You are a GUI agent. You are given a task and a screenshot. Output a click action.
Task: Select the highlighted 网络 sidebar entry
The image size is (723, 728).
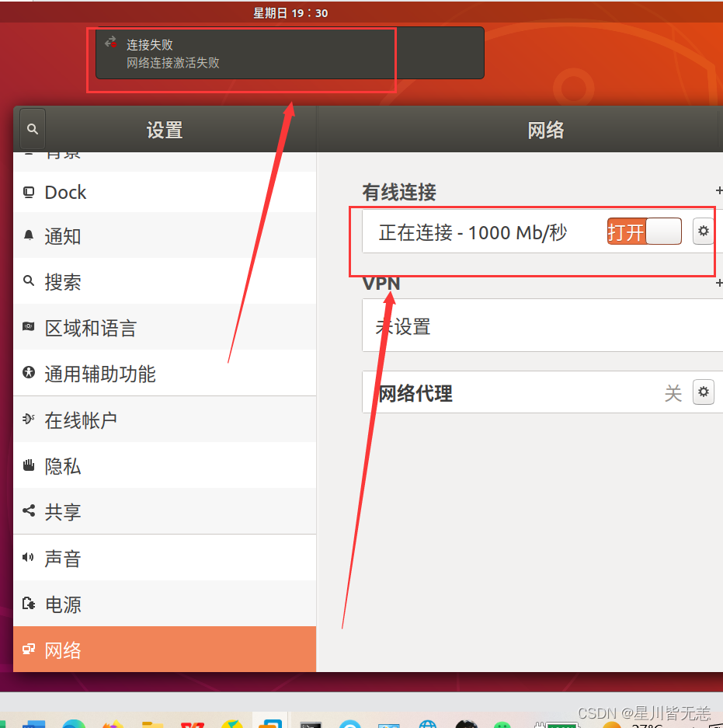(x=165, y=650)
